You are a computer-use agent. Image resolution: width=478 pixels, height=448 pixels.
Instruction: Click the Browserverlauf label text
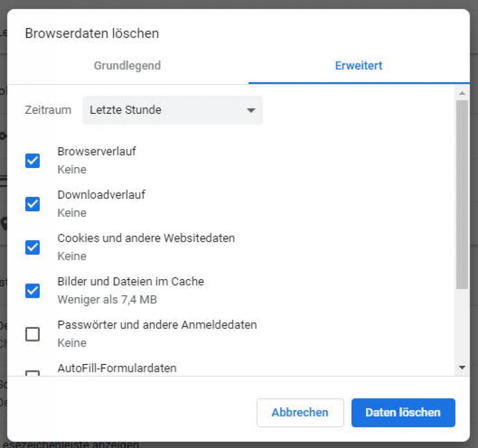(x=97, y=151)
